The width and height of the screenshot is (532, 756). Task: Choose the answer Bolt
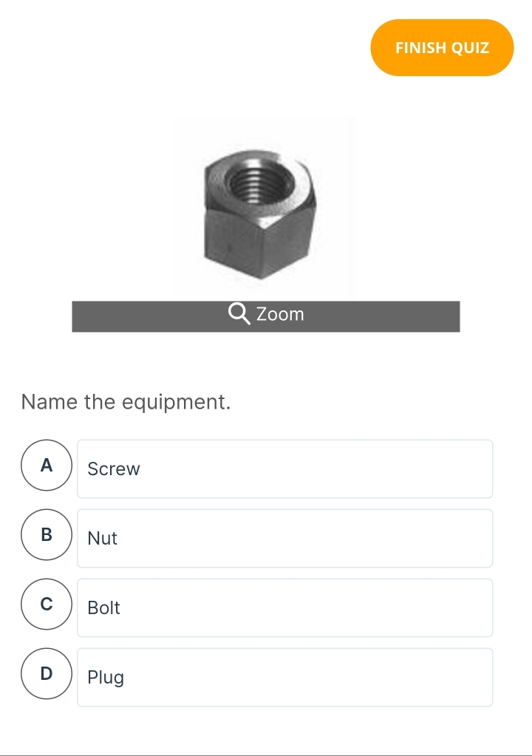pyautogui.click(x=284, y=607)
